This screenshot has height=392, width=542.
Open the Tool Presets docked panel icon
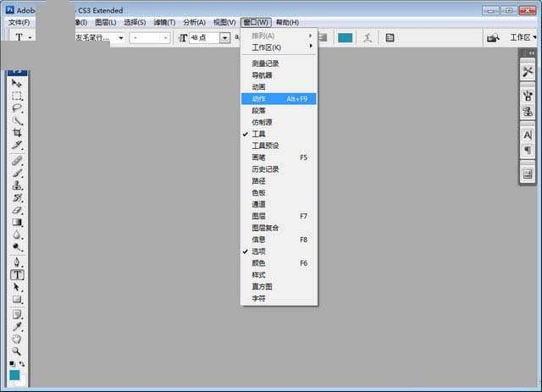pyautogui.click(x=528, y=72)
